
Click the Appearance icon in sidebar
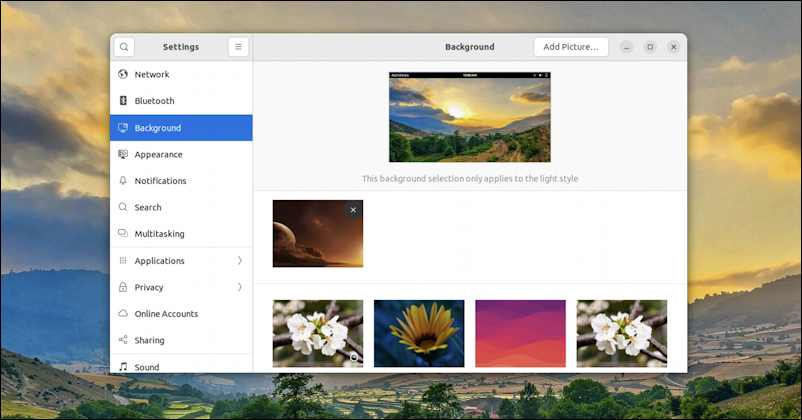pyautogui.click(x=123, y=154)
